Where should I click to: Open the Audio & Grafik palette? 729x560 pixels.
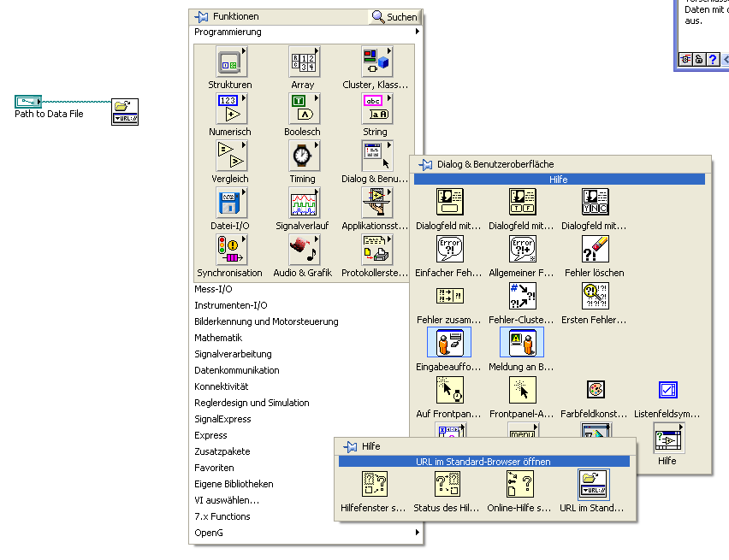click(x=303, y=250)
